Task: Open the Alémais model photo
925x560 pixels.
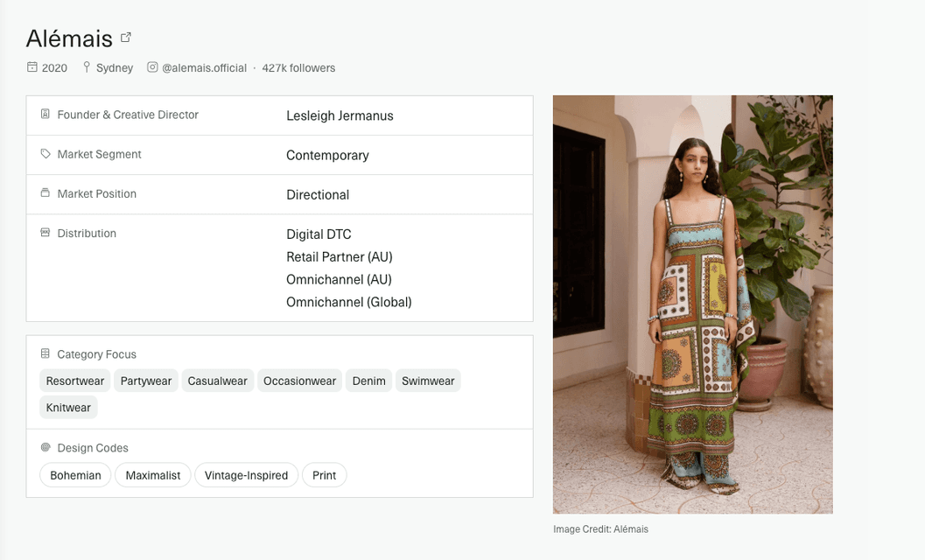Action: [692, 304]
